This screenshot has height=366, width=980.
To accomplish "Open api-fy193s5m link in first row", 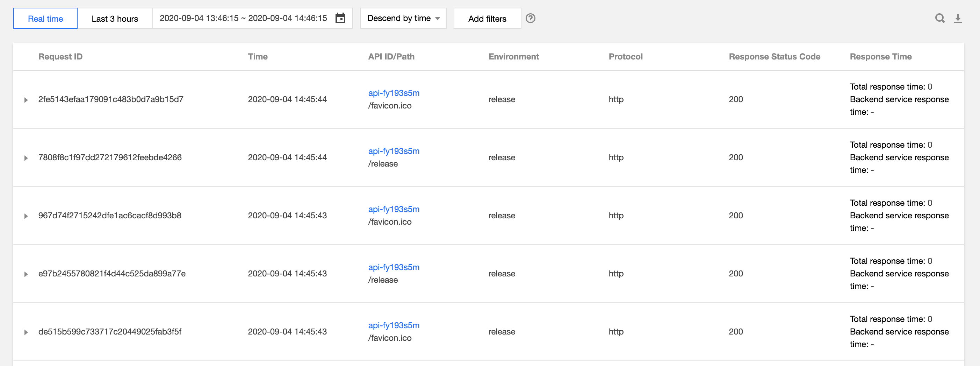I will [x=394, y=93].
